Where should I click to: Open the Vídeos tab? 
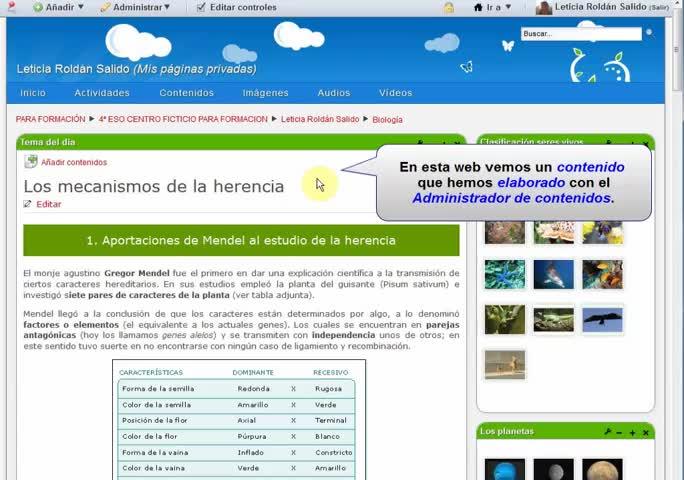point(396,93)
